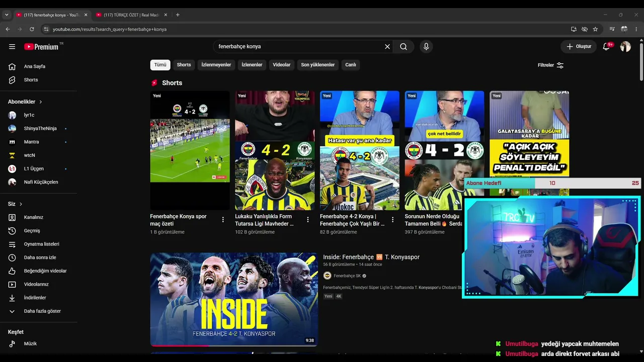Open the Fenerbahçe Konya spor maç özeti short thumbnail

pyautogui.click(x=190, y=150)
